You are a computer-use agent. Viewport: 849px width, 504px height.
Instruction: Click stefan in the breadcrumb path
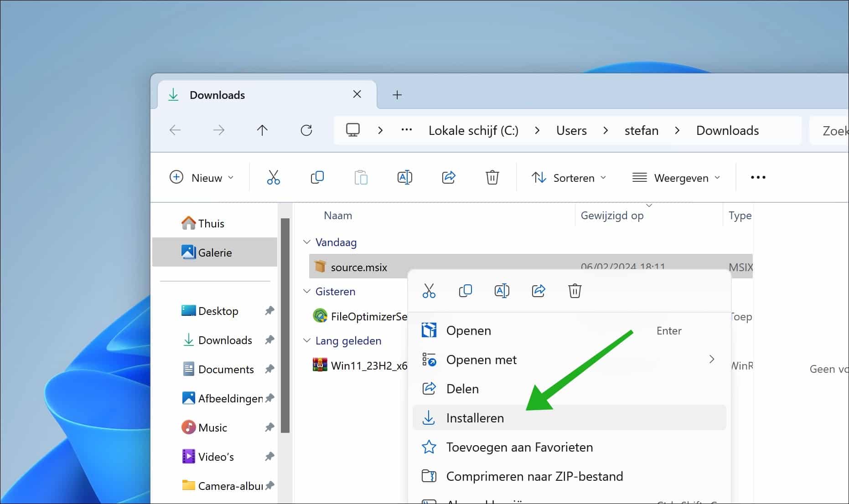click(641, 130)
